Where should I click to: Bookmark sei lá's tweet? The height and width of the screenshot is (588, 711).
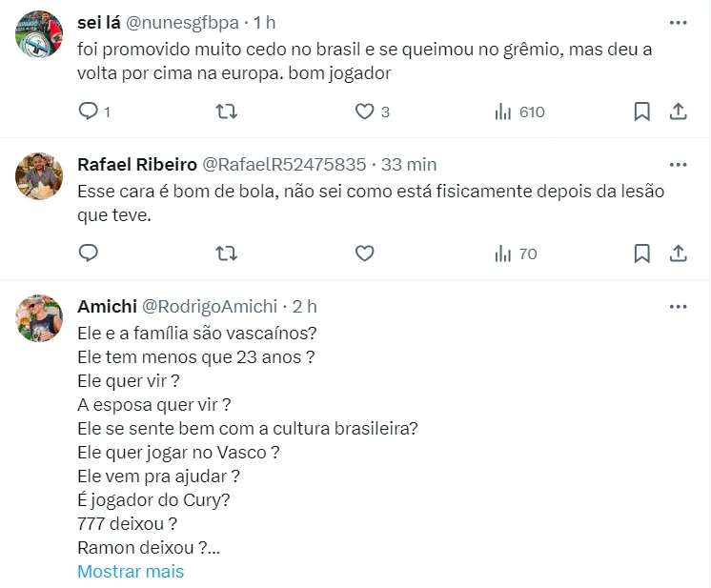[642, 112]
